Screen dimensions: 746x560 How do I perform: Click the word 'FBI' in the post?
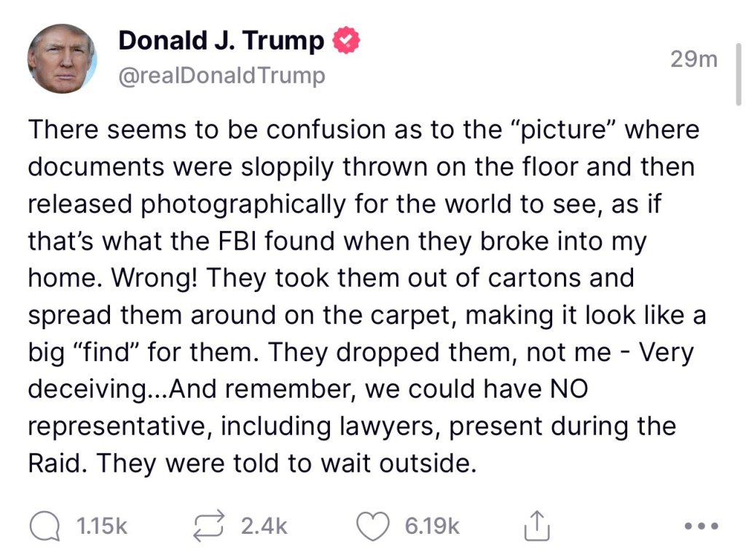click(x=232, y=241)
